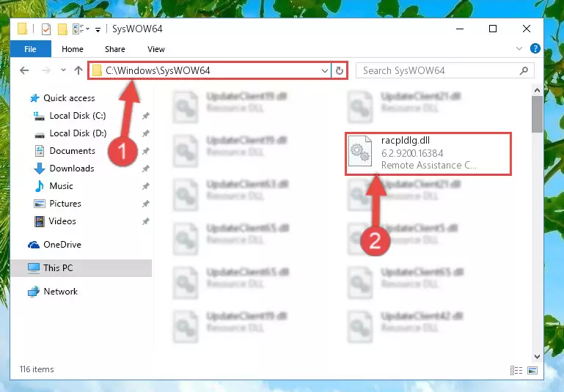This screenshot has height=392, width=564.
Task: Open Customize Quick Access Toolbar dropdown arrow
Action: [x=98, y=30]
